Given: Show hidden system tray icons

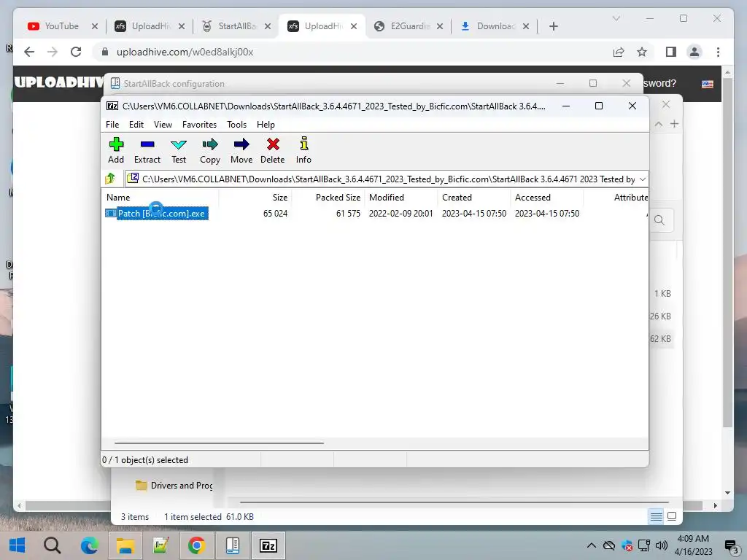Looking at the screenshot, I should pos(591,545).
